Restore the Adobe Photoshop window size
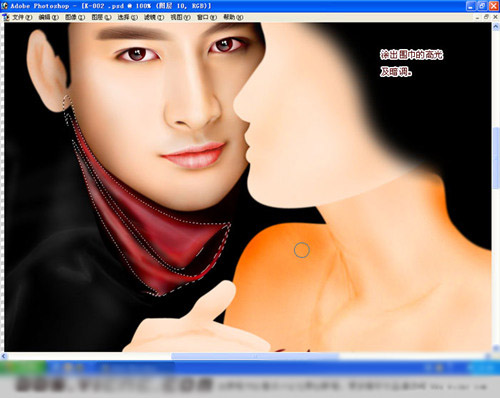The image size is (500, 398). pyautogui.click(x=482, y=6)
